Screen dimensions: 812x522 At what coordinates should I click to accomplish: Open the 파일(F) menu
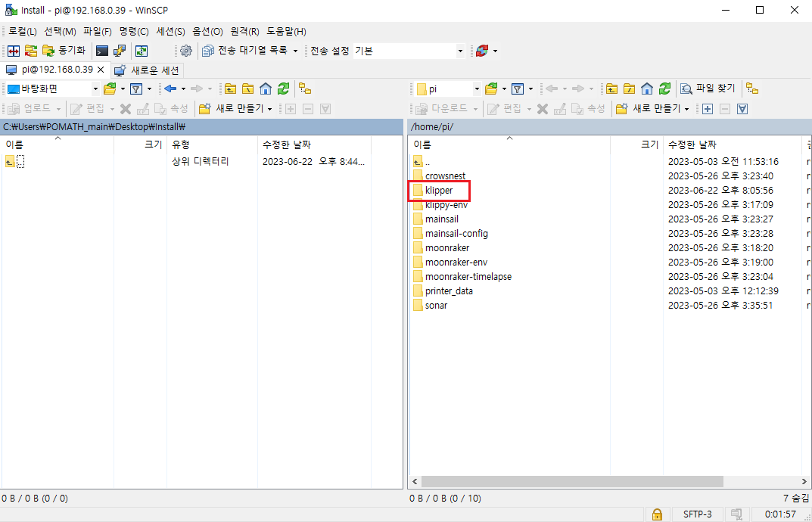pos(98,32)
